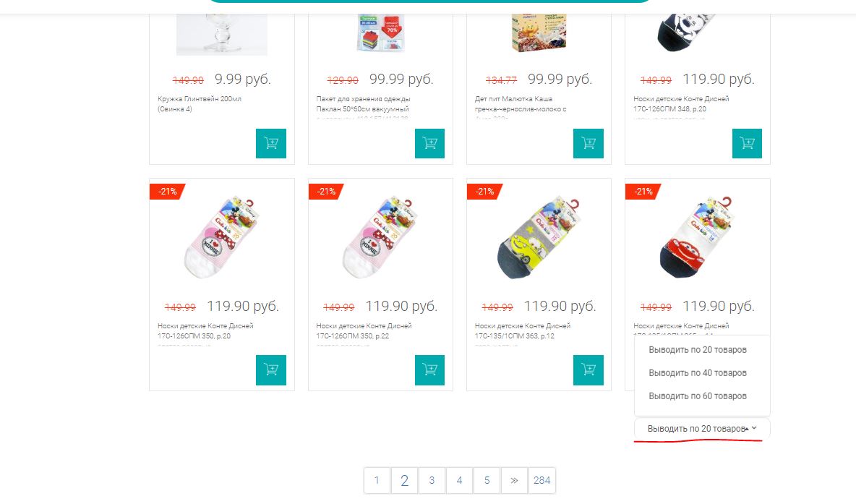Go to page 1
The image size is (856, 504).
[377, 481]
